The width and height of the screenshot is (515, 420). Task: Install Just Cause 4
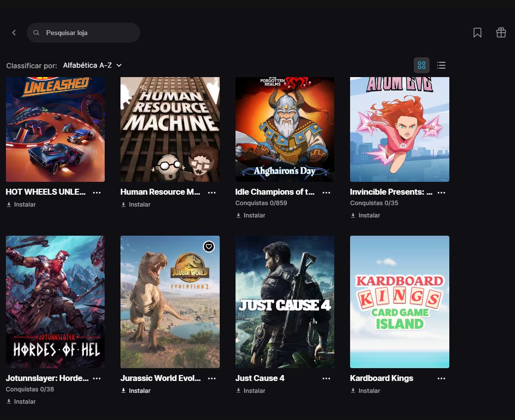coord(251,390)
